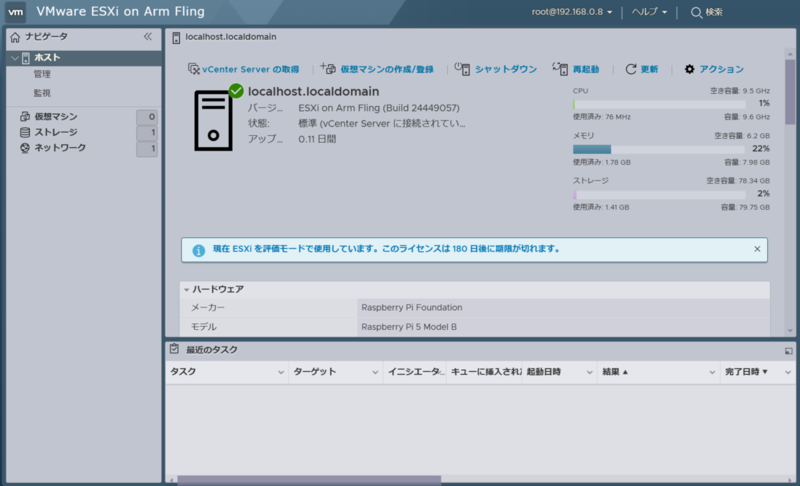Screen dimensions: 800x486
Task: Open the 完了日時 column dropdown
Action: pos(788,372)
